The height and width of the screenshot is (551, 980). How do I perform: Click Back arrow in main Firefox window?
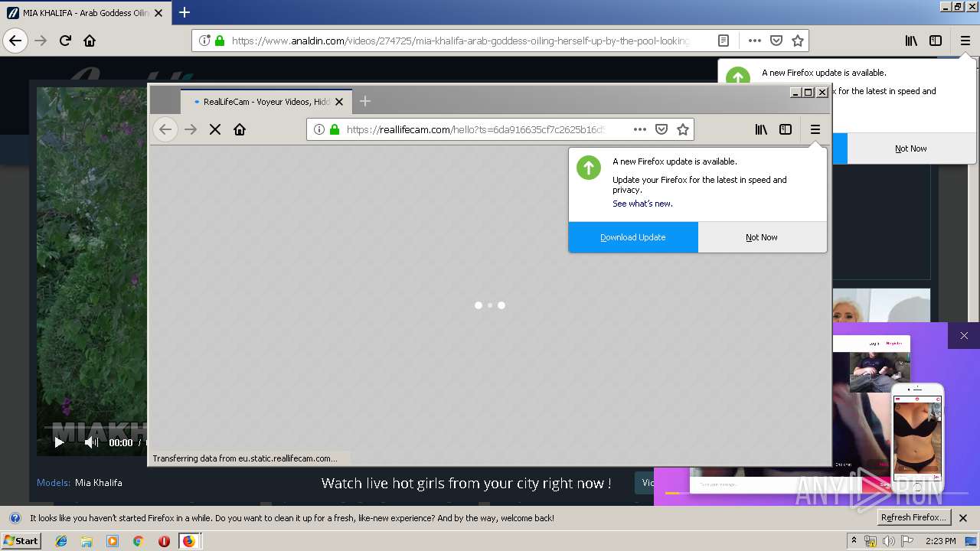point(15,41)
